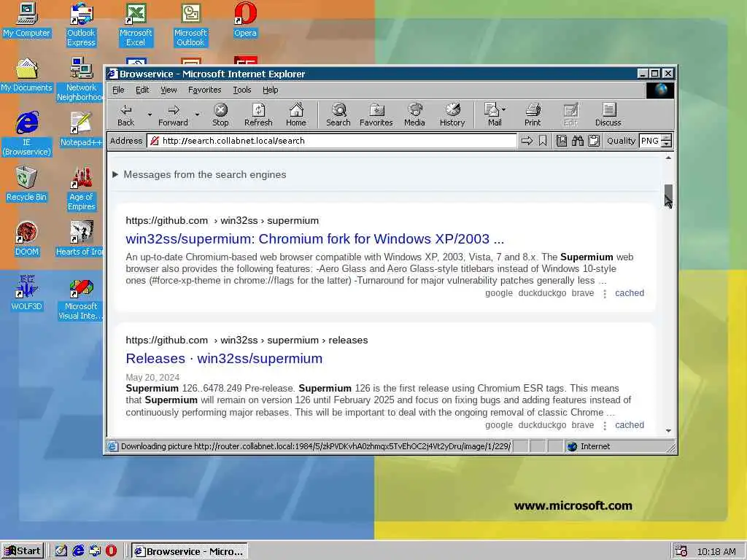Screen dimensions: 747x560
Task: Click the Browservice taskbar window button
Action: [189, 551]
